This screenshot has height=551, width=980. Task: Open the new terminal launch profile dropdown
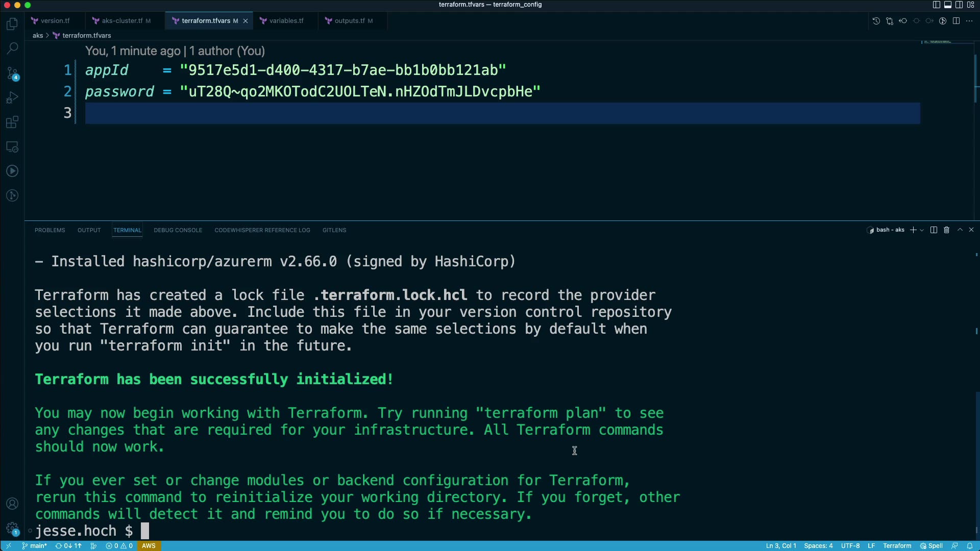pos(922,230)
